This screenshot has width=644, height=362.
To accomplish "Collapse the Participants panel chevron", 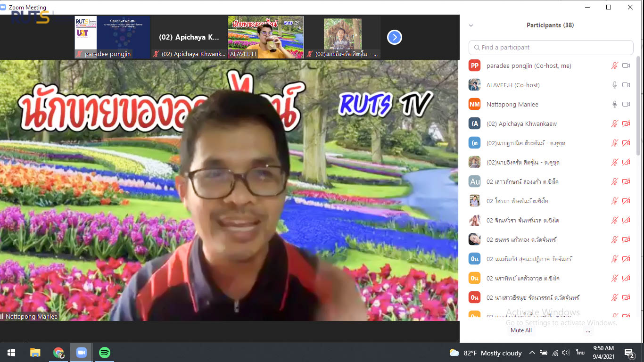I will [x=471, y=25].
